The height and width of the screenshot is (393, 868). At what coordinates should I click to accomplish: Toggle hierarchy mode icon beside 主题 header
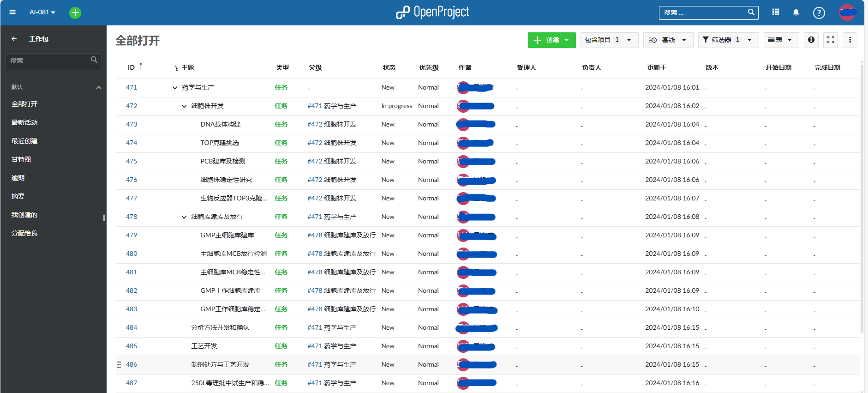tap(176, 68)
